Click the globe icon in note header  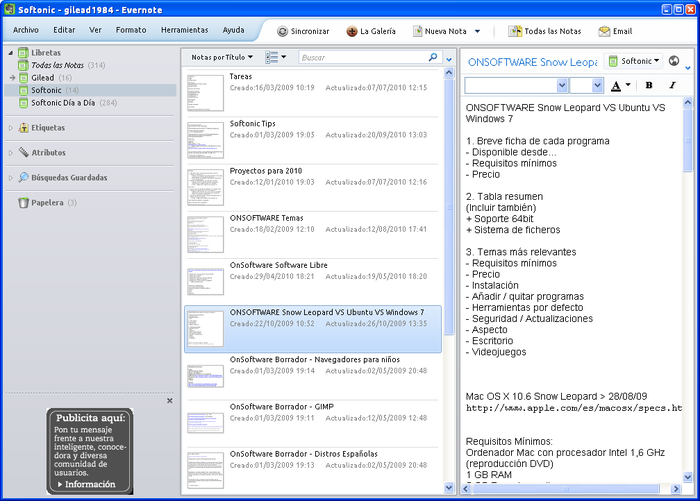674,61
